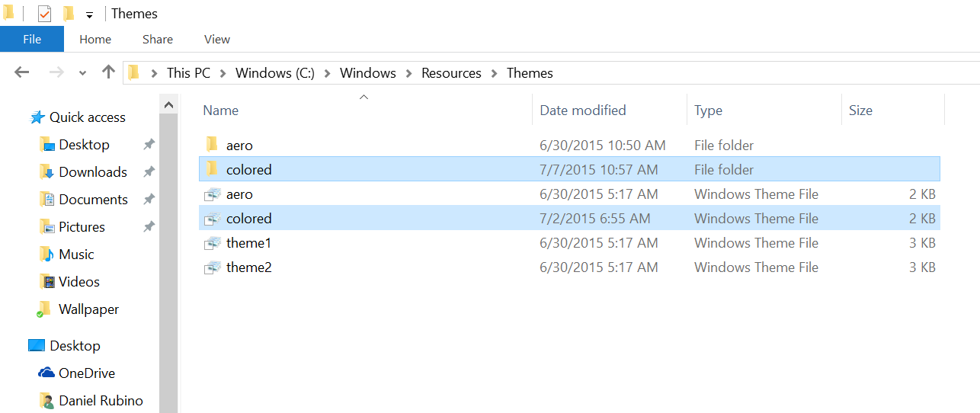
Task: Navigate to Resources in breadcrumb
Action: coord(451,73)
